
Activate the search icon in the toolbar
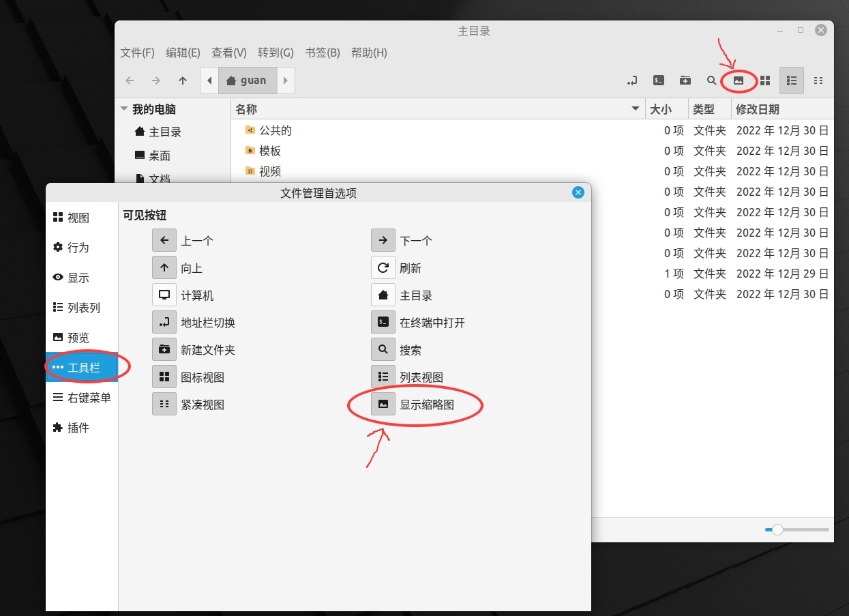tap(711, 80)
